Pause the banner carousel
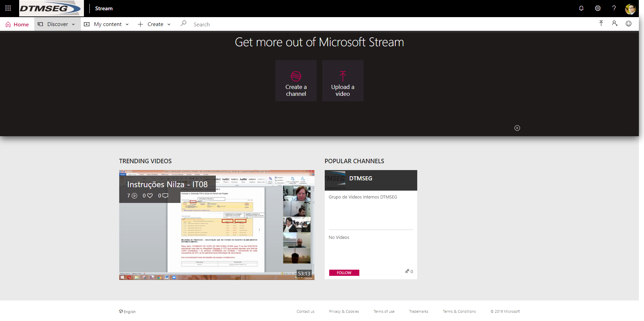Viewport: 644px width, 321px height. (x=517, y=128)
